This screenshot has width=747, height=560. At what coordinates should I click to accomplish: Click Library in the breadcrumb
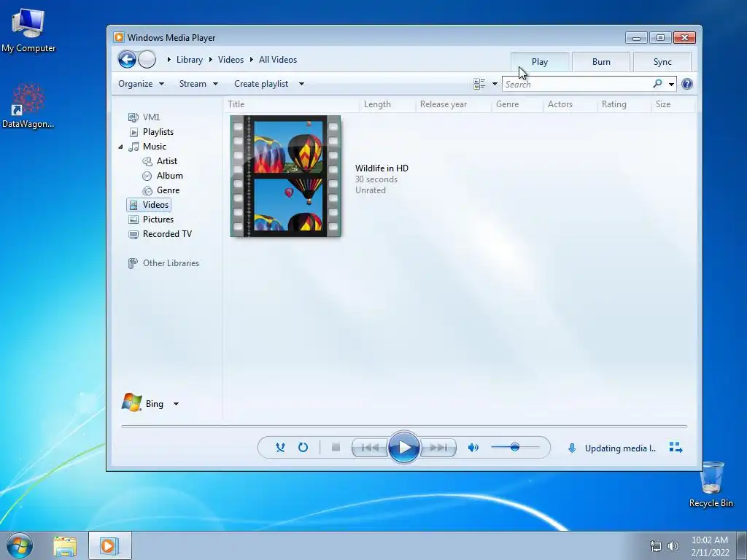(190, 60)
